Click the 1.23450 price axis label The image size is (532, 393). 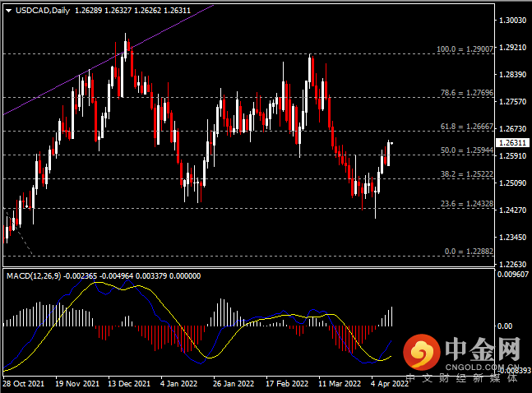tap(512, 238)
